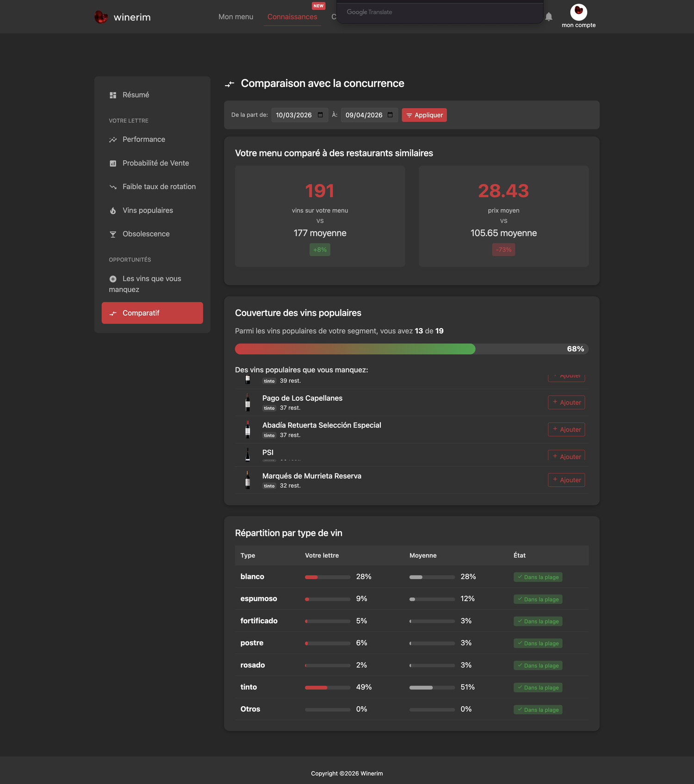Click the compare icon beside page title
This screenshot has width=694, height=784.
coord(229,84)
